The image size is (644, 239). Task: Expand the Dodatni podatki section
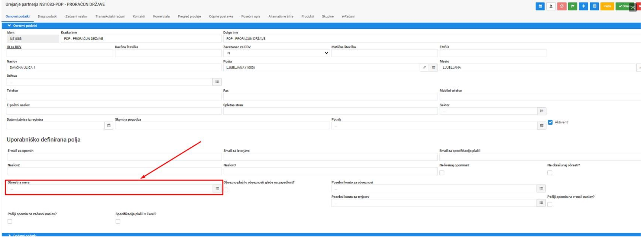tap(321, 235)
